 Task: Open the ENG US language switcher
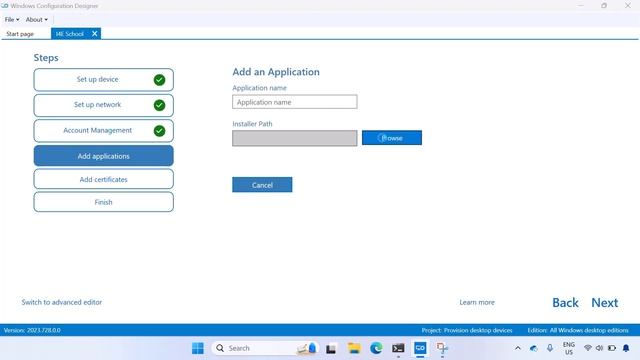pyautogui.click(x=569, y=348)
